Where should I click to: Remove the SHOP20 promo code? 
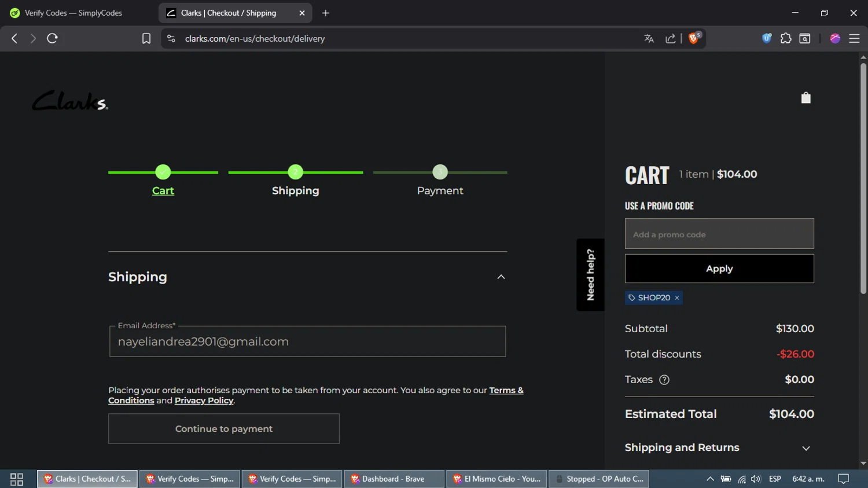(x=676, y=298)
